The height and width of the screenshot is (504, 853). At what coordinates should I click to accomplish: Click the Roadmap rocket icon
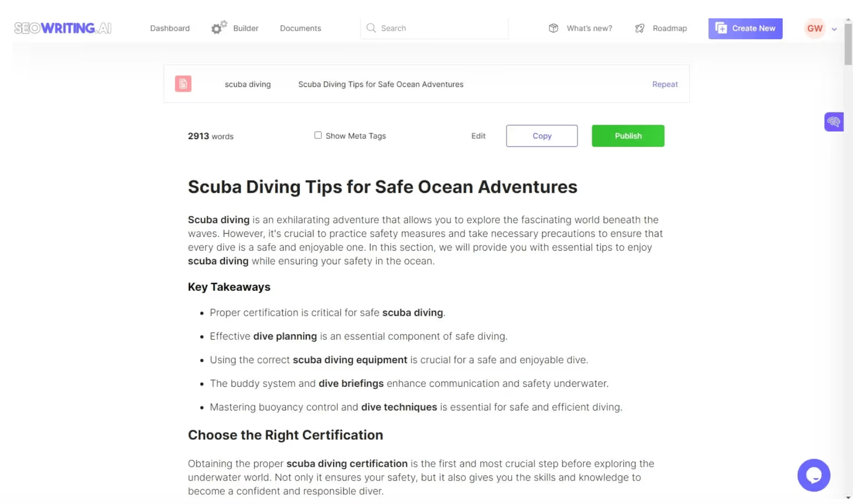(x=640, y=28)
